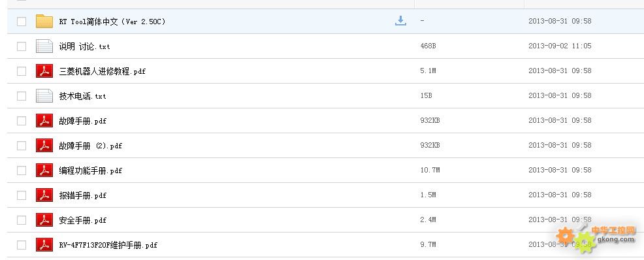Click the 2.4M size value

(428, 219)
